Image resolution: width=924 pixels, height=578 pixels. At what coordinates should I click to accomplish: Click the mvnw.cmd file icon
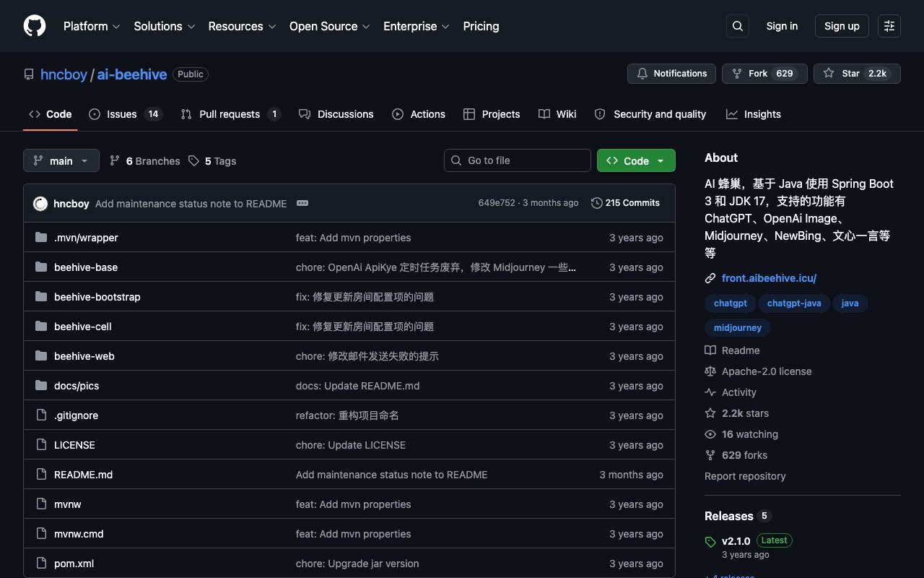41,533
